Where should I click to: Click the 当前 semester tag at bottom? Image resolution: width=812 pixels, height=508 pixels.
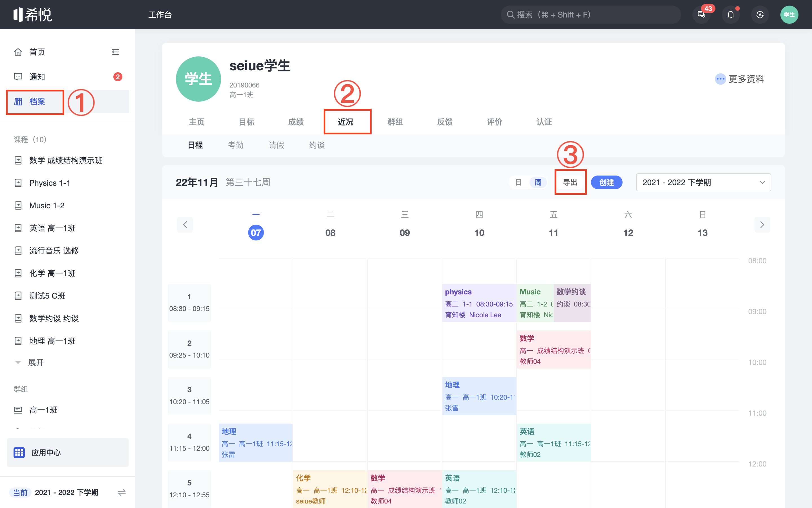[20, 492]
